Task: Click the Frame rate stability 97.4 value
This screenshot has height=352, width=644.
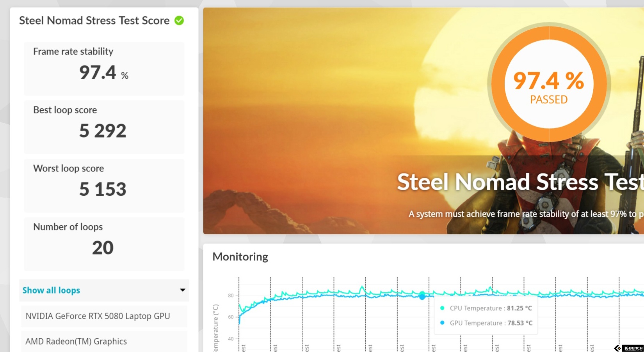Action: click(98, 73)
